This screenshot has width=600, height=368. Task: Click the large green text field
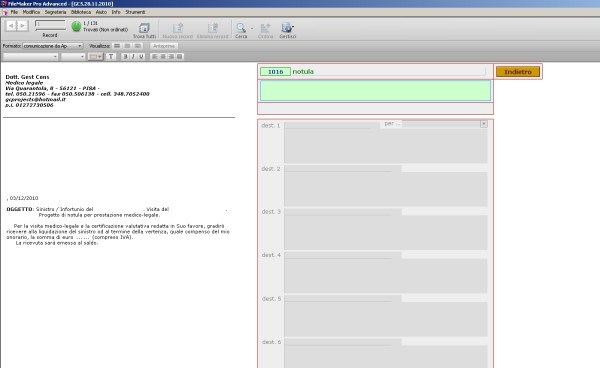pyautogui.click(x=375, y=91)
